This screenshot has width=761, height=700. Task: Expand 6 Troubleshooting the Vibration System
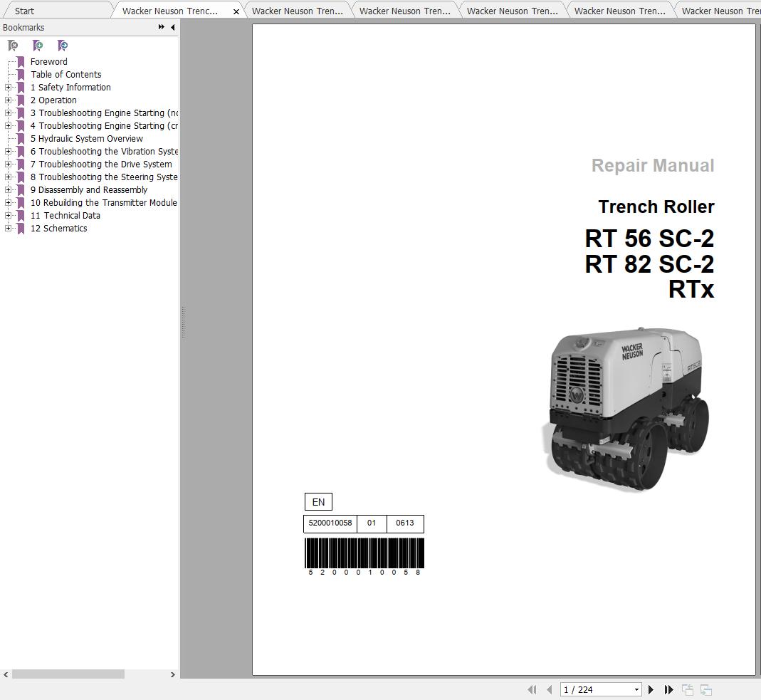tap(8, 152)
